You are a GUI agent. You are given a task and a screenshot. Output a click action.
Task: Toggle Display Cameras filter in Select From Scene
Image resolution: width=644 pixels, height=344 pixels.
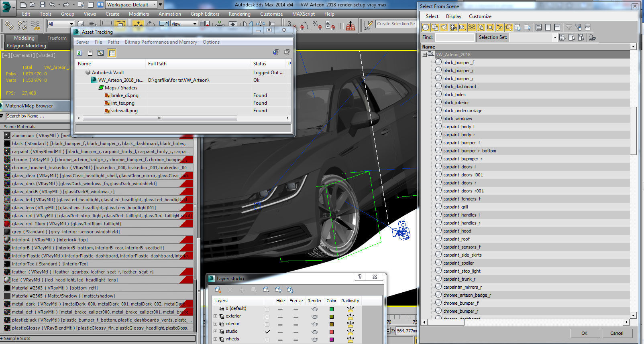(453, 27)
